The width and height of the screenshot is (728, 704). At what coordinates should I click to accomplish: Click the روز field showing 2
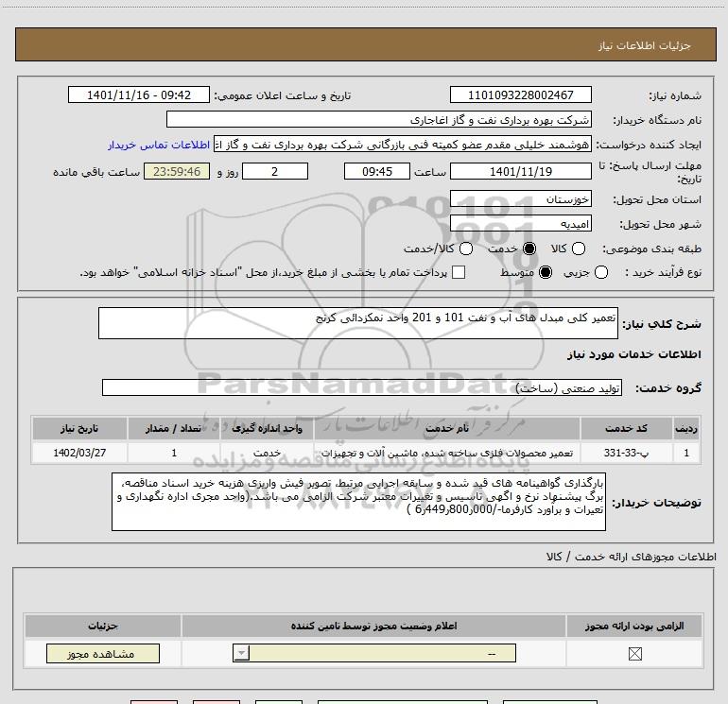pyautogui.click(x=275, y=171)
